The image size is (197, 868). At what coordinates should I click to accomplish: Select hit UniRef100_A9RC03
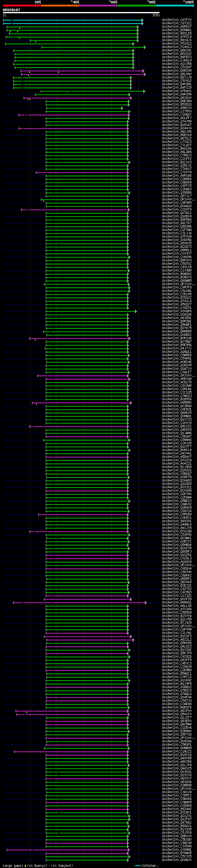(177, 108)
